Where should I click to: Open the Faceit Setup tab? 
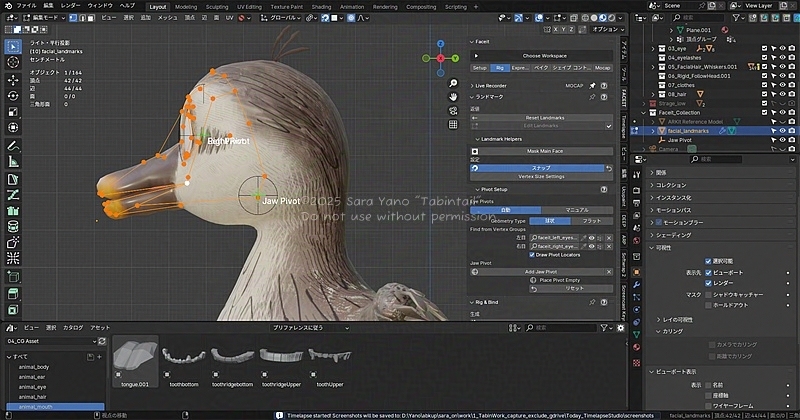480,68
